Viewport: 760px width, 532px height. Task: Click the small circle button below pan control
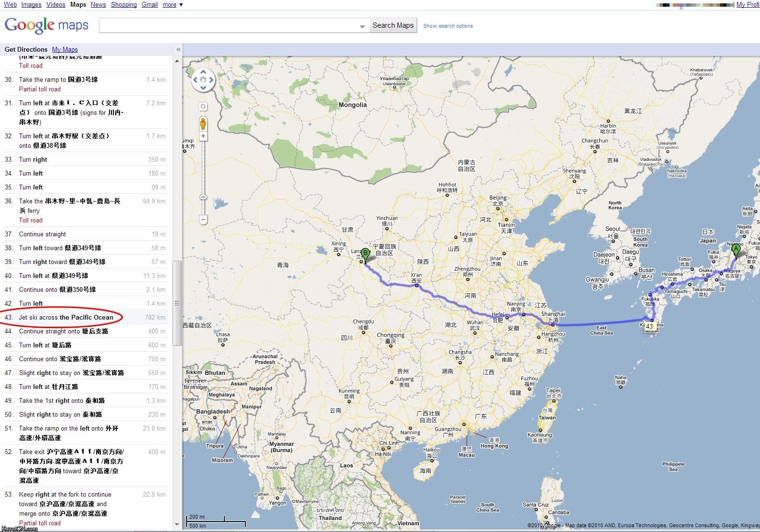coord(203,107)
